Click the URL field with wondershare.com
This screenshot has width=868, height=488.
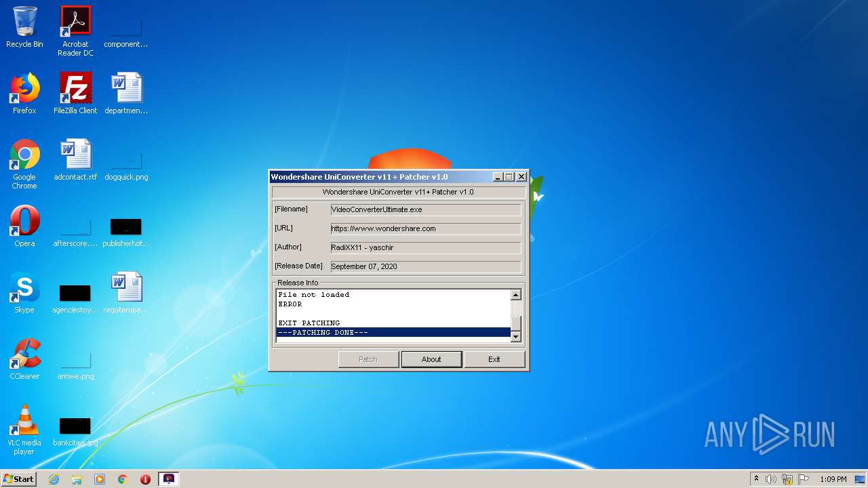click(x=426, y=229)
